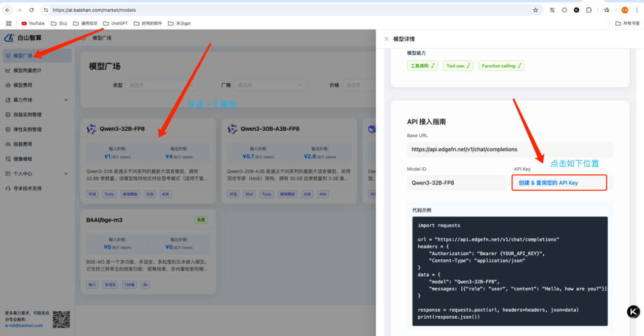This screenshot has height=336, width=644.
Task: Click the sidebar collapse icon beside 模型广场 breadcrumb
Action: tap(83, 38)
